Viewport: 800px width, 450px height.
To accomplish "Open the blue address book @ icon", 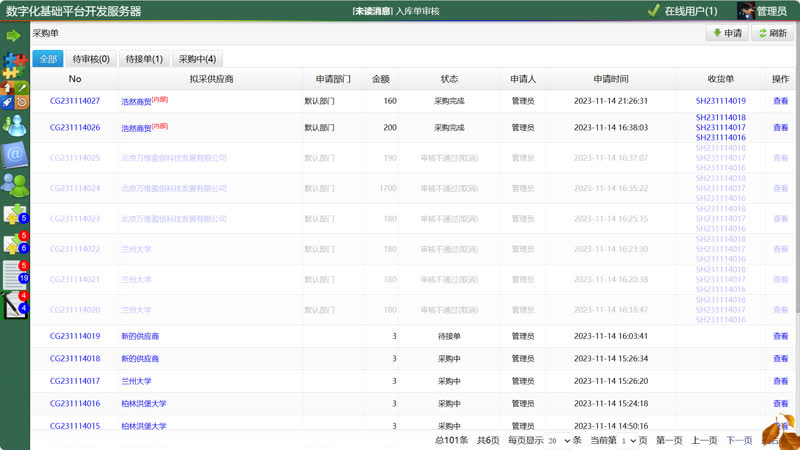I will 14,154.
